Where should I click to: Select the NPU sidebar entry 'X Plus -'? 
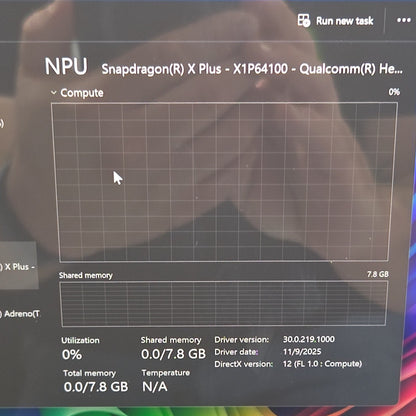[x=18, y=266]
